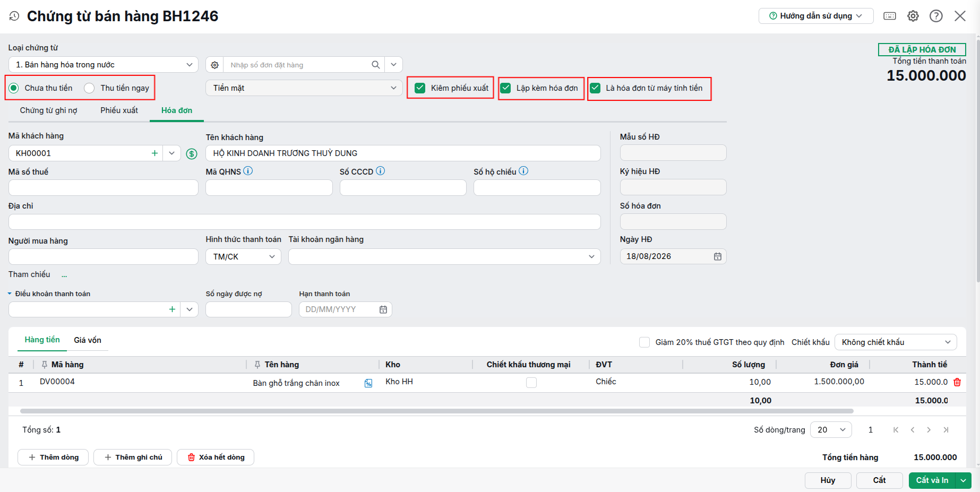Open the settings gear in header

pos(913,16)
